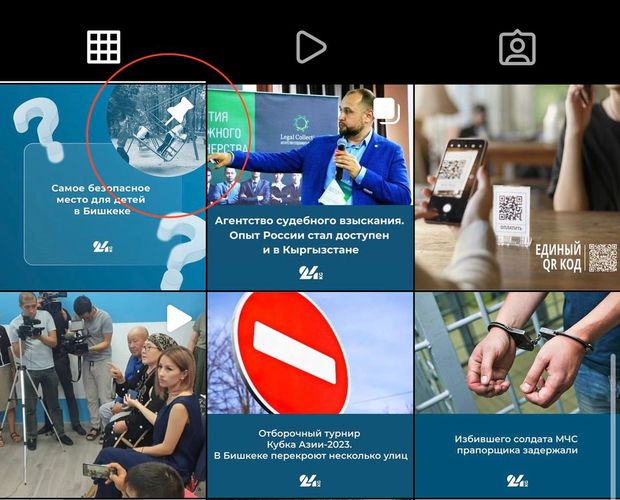Viewport: 620px width, 500px height.
Task: Click the small QR code beside Единый QR код
Action: coord(603,258)
